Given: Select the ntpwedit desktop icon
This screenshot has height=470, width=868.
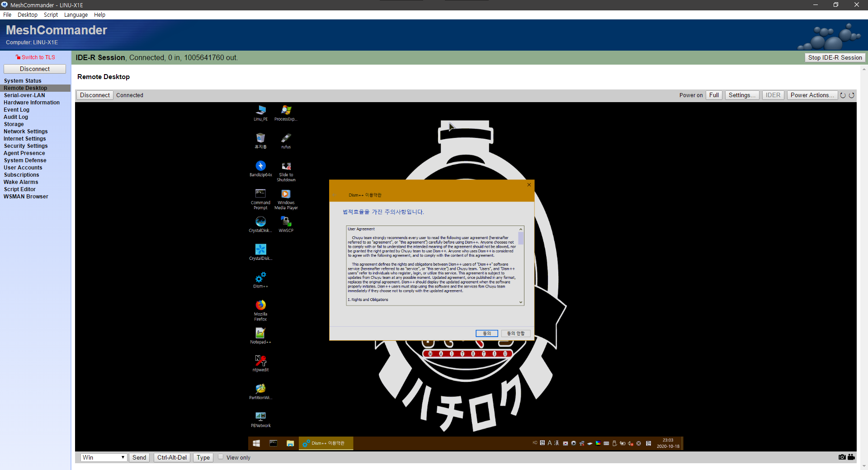Looking at the screenshot, I should click(x=260, y=363).
